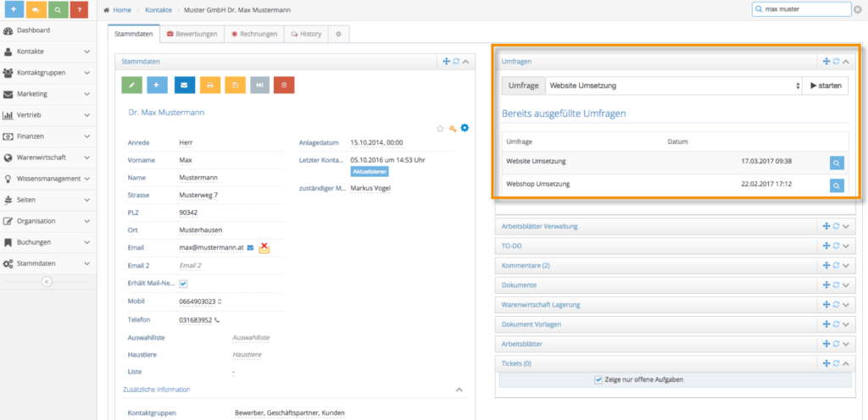The image size is (868, 420).
Task: Click the magnifier next to Website Umsetzung
Action: [837, 163]
